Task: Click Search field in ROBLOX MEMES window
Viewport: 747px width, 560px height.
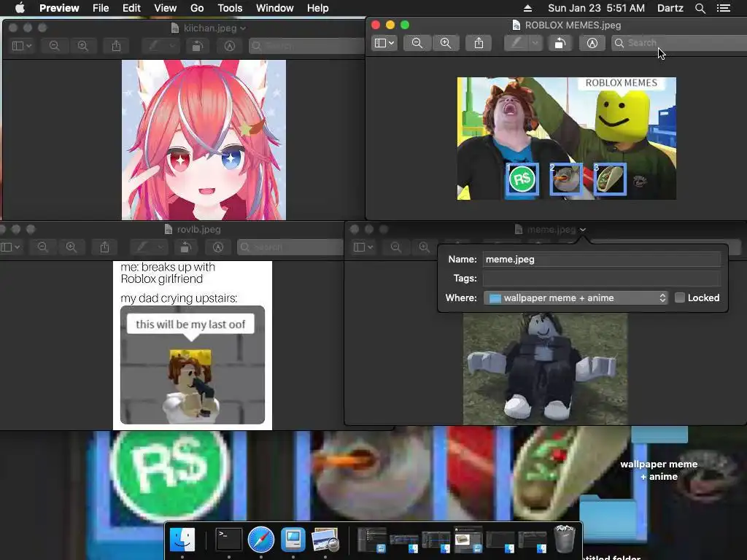Action: 679,43
